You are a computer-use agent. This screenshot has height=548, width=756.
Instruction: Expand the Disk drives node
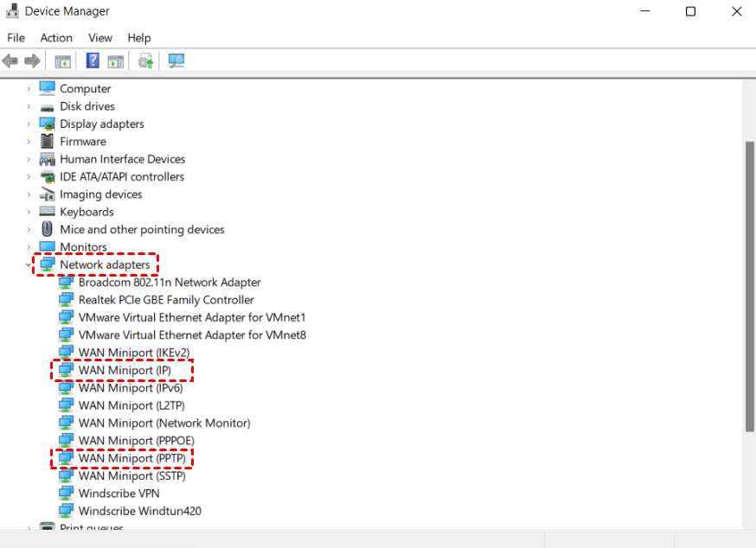pos(29,106)
